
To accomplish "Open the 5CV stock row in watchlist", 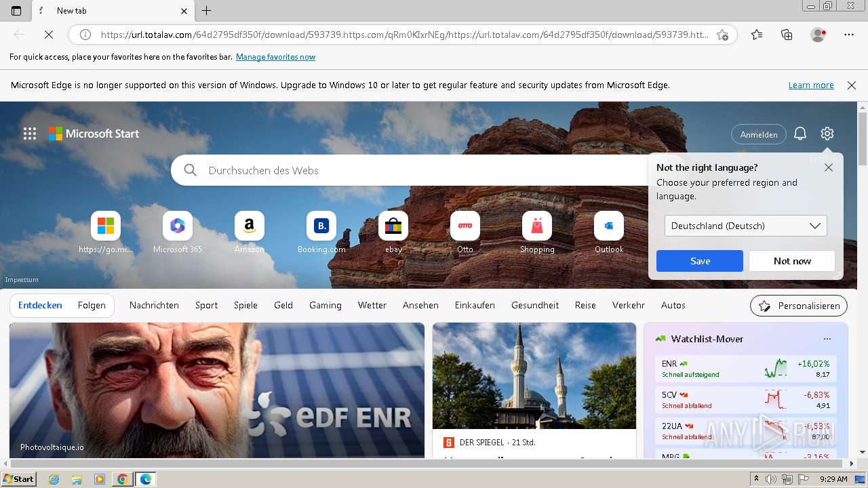I will (746, 400).
